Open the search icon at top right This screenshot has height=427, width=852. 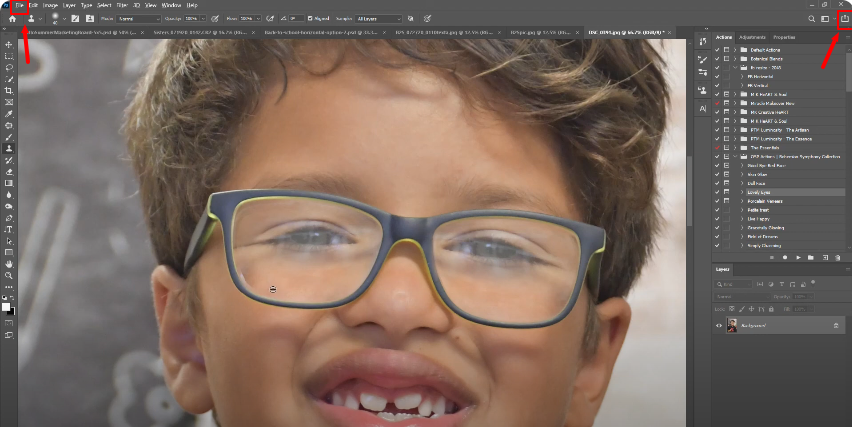811,18
